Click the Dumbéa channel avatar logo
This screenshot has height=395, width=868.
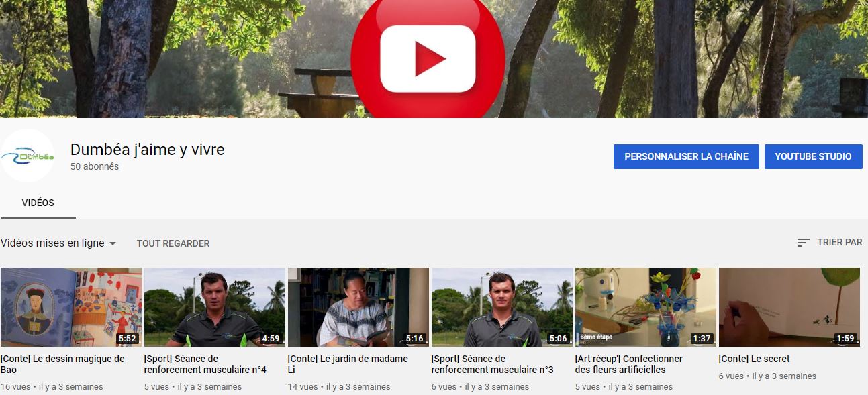(28, 156)
